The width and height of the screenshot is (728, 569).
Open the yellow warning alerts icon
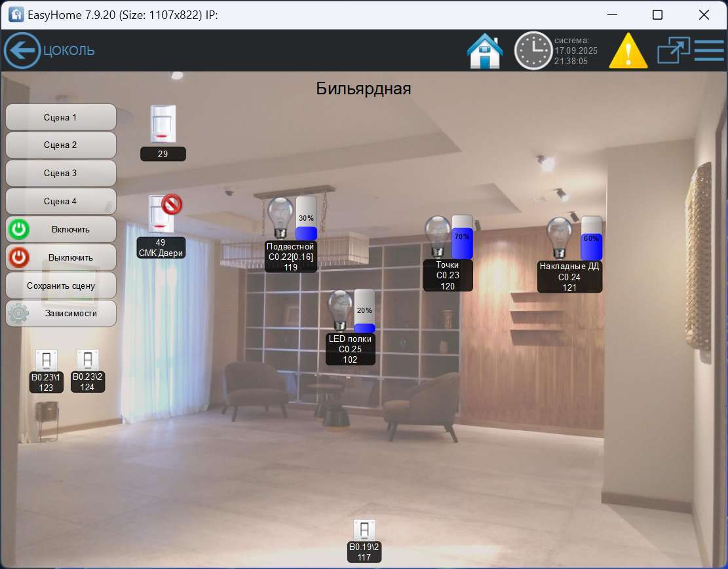click(x=628, y=51)
